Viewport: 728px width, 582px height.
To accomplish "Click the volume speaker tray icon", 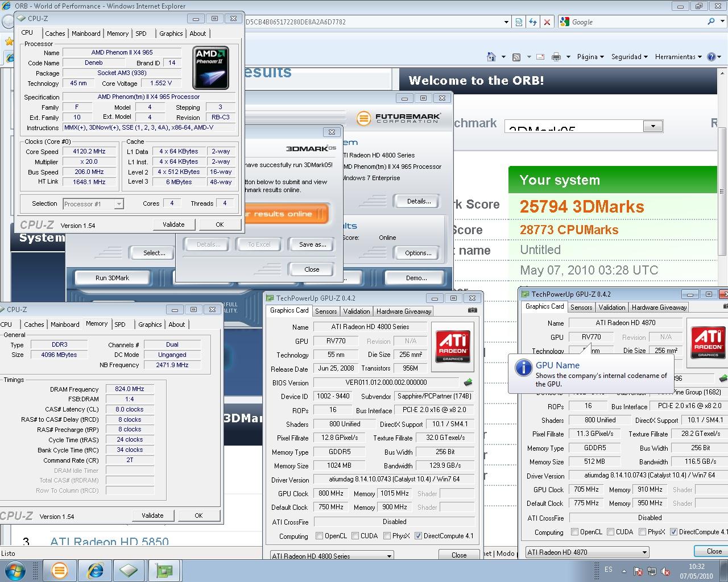I will pyautogui.click(x=667, y=571).
